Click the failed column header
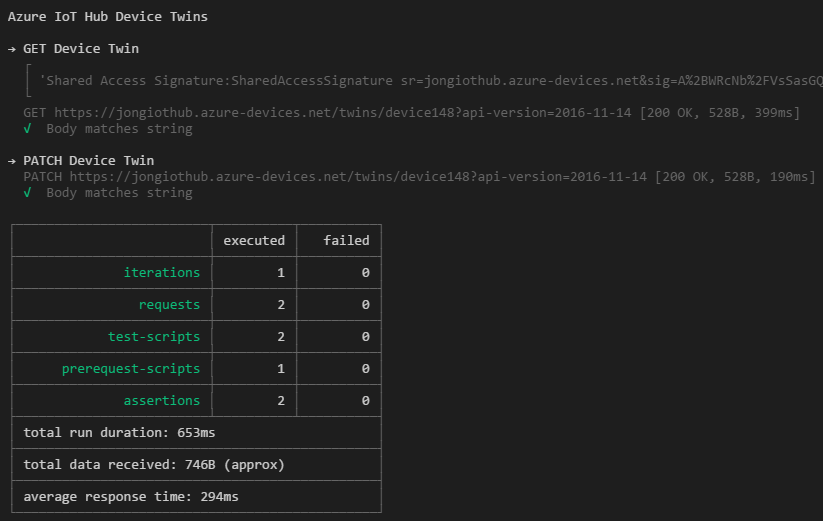Viewport: 823px width, 521px height. (x=346, y=241)
